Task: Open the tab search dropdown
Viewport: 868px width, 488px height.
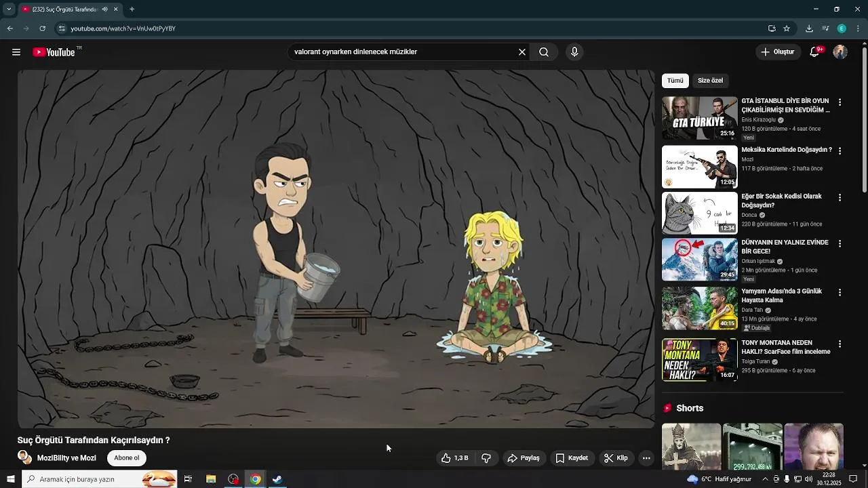Action: (9, 9)
